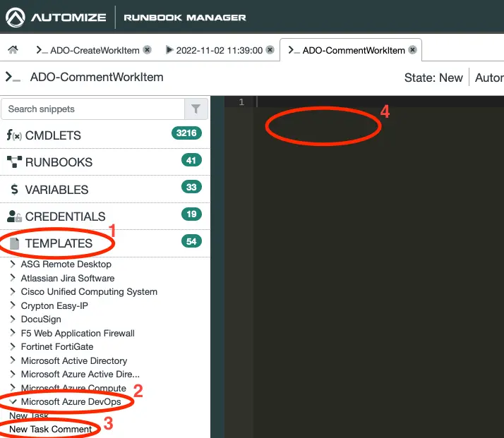Click the home icon tab
Image resolution: width=504 pixels, height=438 pixels.
pyautogui.click(x=13, y=50)
